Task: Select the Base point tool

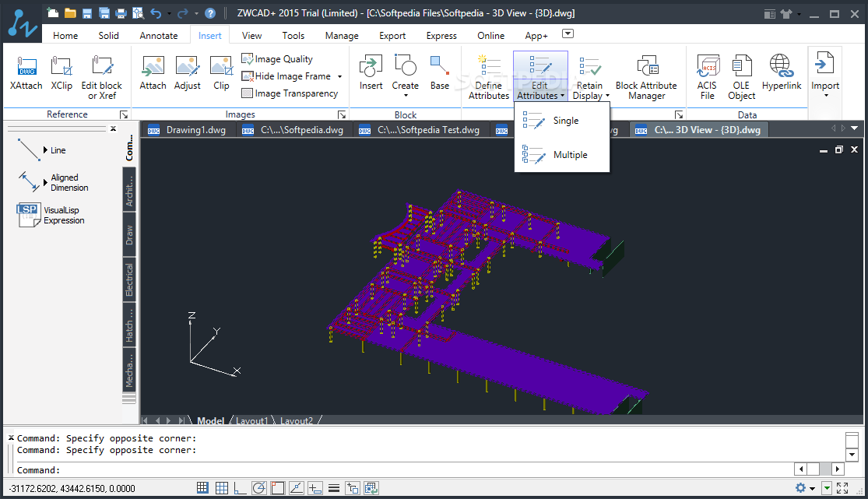Action: [x=440, y=73]
